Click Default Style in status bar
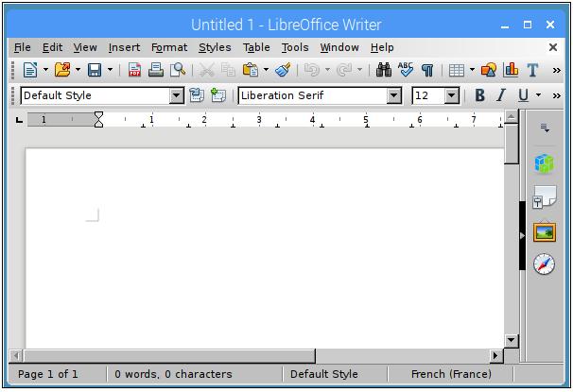 pyautogui.click(x=323, y=374)
